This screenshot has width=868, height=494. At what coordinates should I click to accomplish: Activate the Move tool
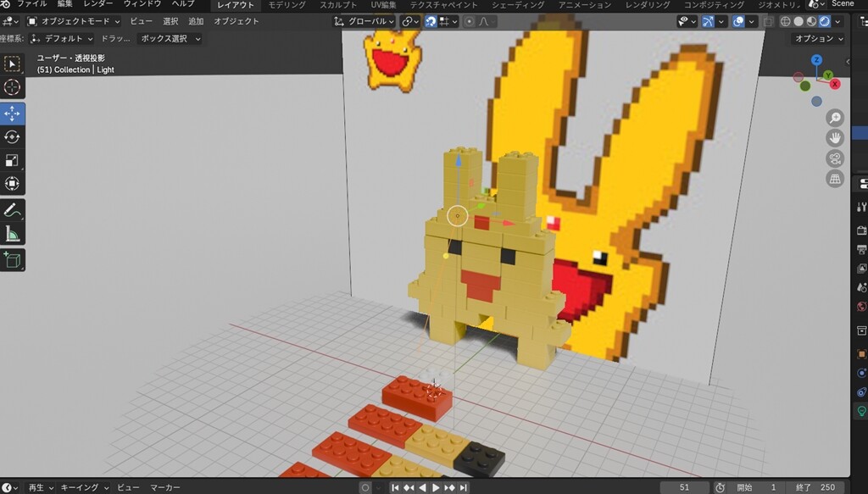tap(12, 114)
